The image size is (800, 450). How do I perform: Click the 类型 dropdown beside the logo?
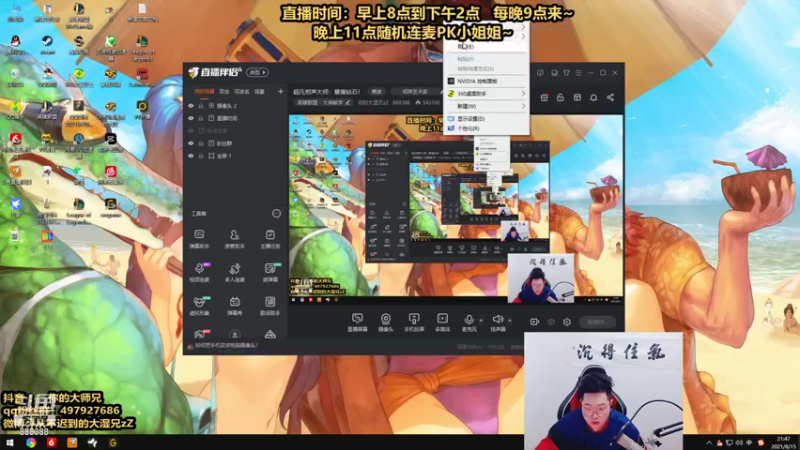click(257, 72)
